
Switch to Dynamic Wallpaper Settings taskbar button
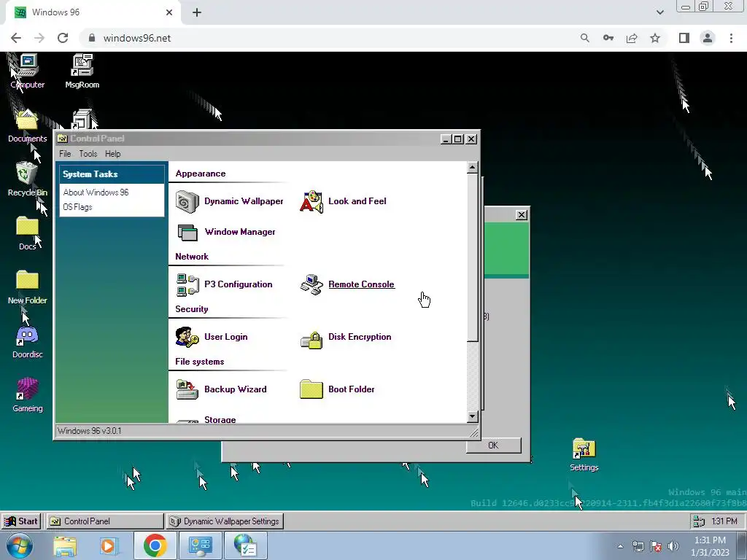pos(225,521)
